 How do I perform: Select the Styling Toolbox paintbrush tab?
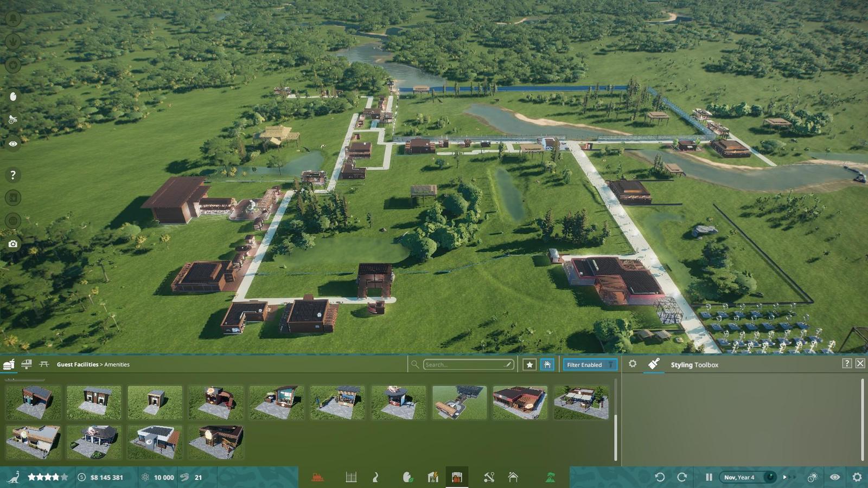click(654, 364)
